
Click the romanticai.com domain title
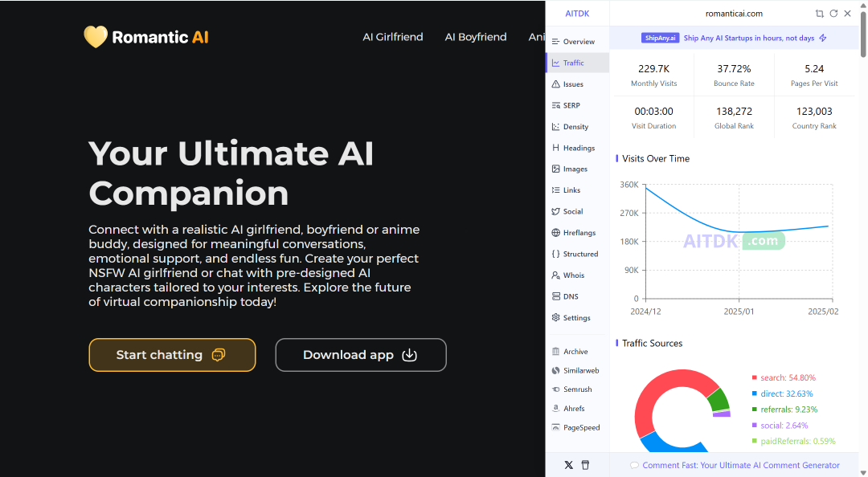tap(734, 14)
